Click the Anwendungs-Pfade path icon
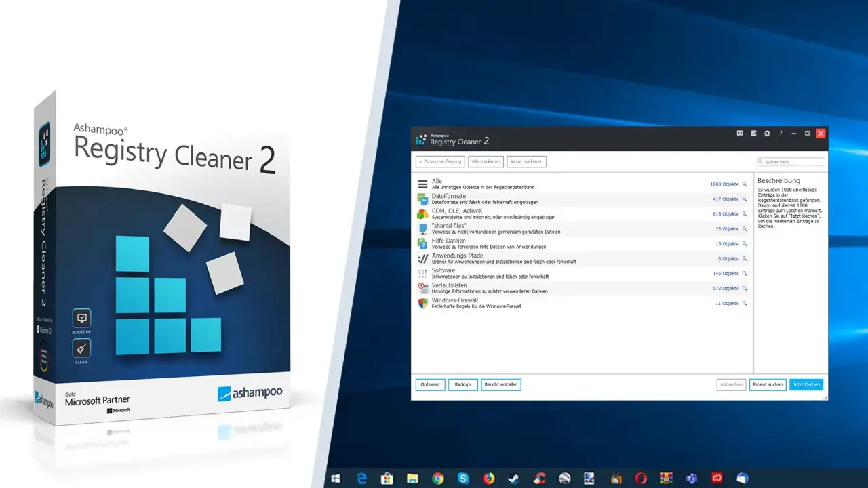 pos(422,258)
